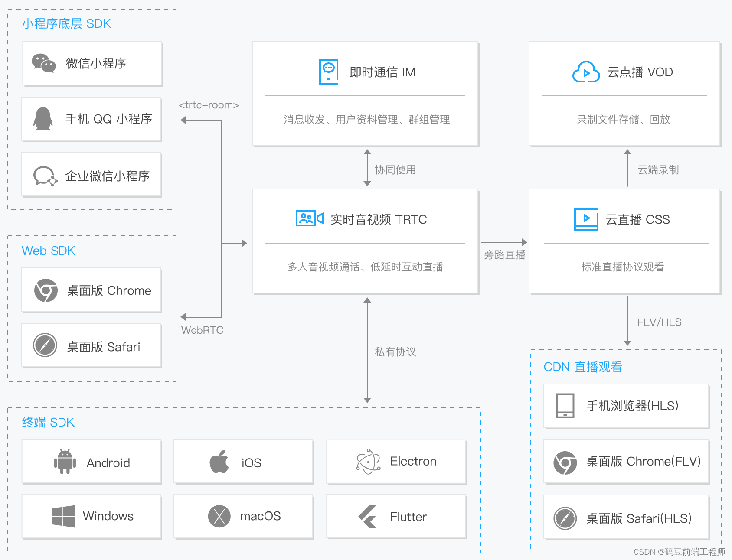
Task: Click the Windows label
Action: pos(108,516)
